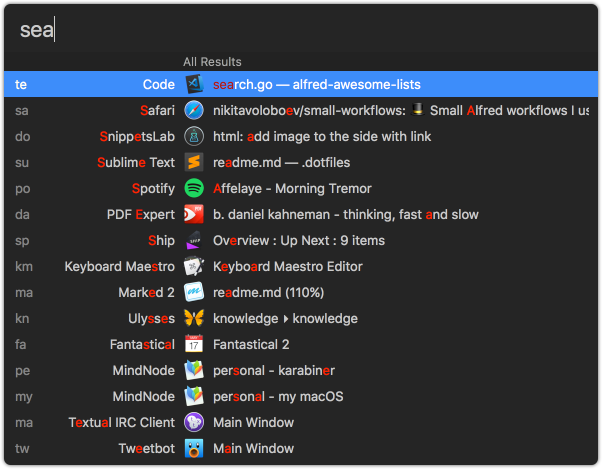Click the 'PDF Expert' app name label
This screenshot has height=469, width=602.
[x=141, y=215]
